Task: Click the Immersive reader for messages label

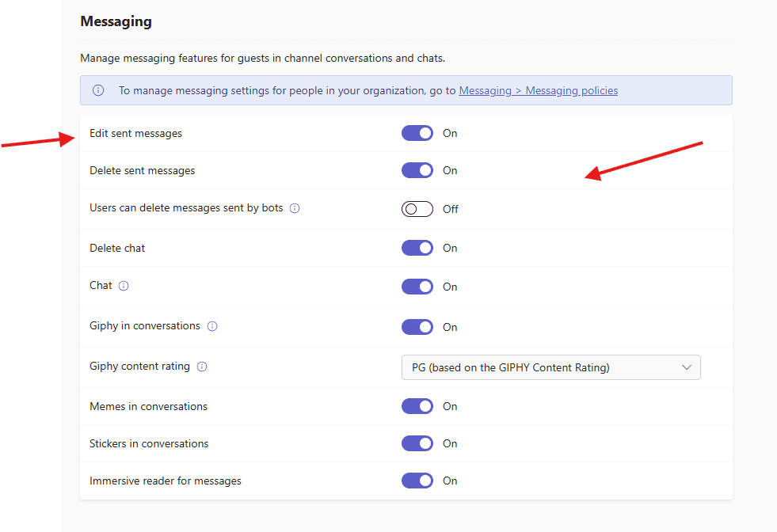Action: point(166,481)
